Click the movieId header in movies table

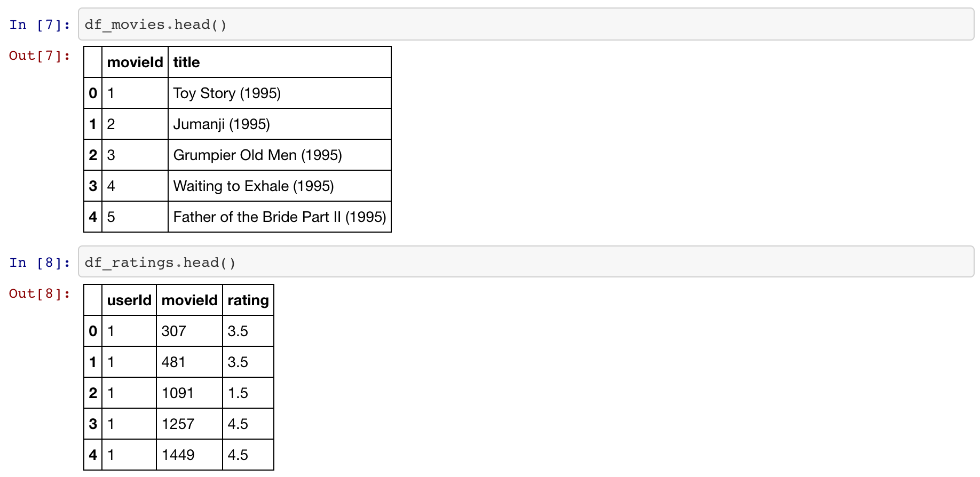coord(135,62)
